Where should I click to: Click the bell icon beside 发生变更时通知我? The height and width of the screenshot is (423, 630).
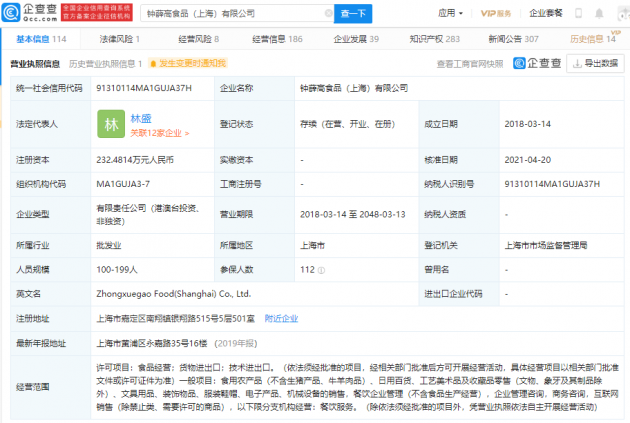point(153,63)
